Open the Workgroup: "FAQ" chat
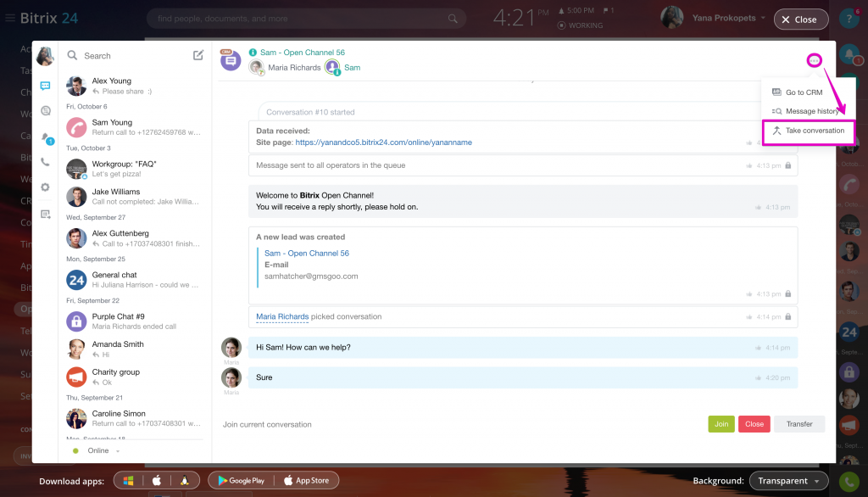This screenshot has height=497, width=868. [x=133, y=169]
